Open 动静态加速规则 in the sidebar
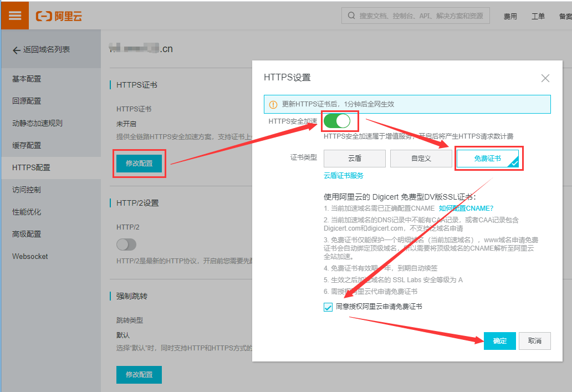The width and height of the screenshot is (572, 392). (x=50, y=124)
